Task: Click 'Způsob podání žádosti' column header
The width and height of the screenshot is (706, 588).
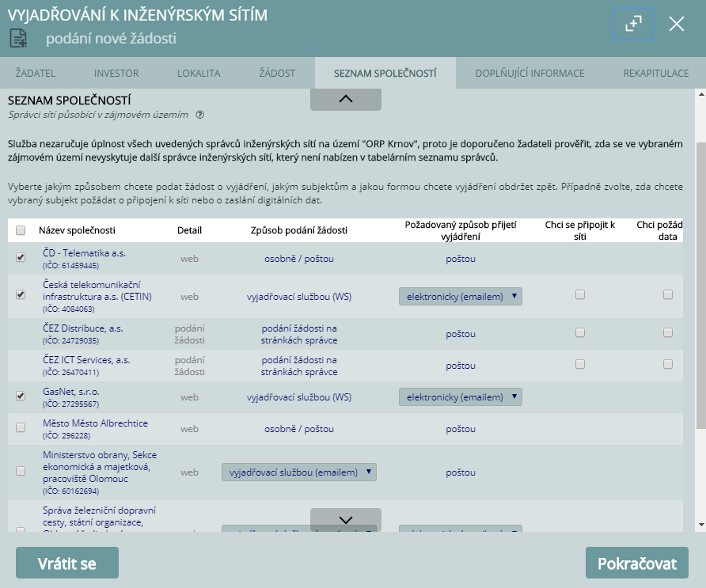Action: pos(299,230)
